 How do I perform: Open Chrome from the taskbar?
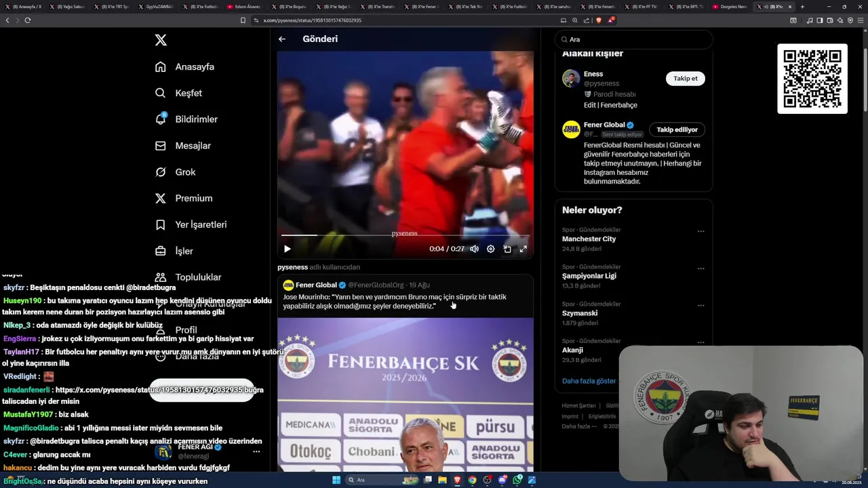click(473, 480)
